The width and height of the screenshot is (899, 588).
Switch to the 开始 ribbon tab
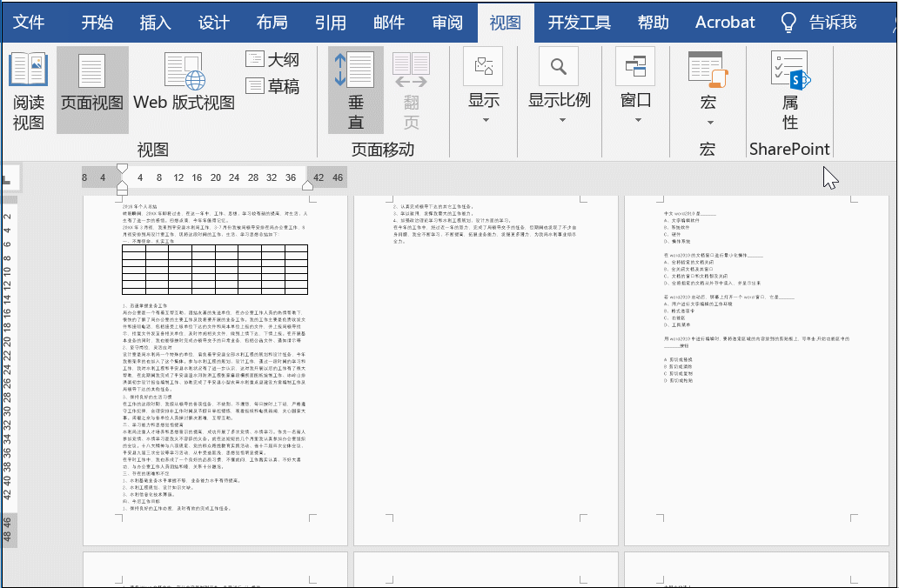pyautogui.click(x=96, y=23)
